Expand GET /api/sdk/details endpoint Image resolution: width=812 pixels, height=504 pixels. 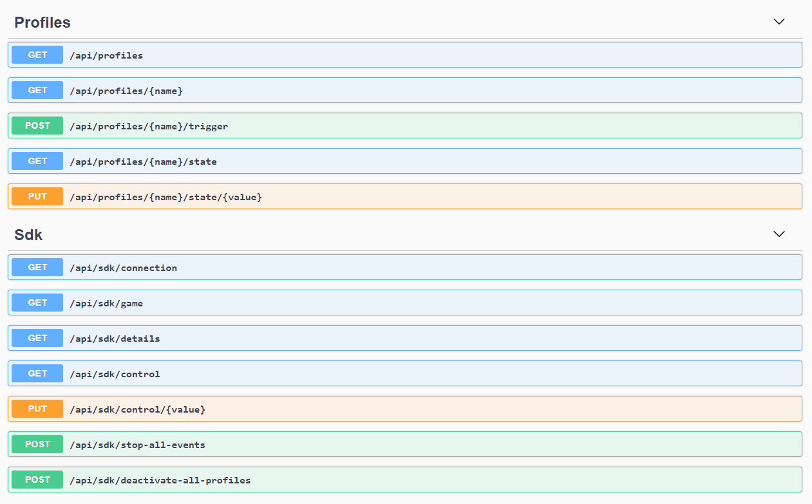[405, 338]
